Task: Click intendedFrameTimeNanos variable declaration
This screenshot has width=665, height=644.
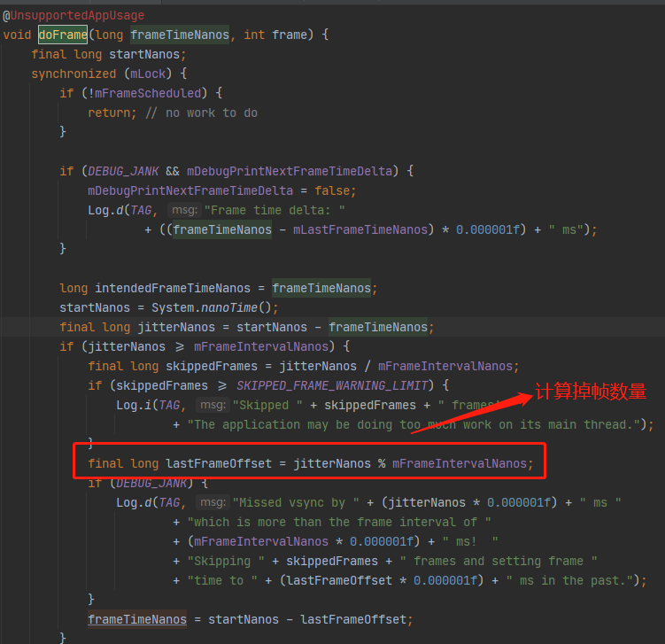Action: pyautogui.click(x=173, y=289)
